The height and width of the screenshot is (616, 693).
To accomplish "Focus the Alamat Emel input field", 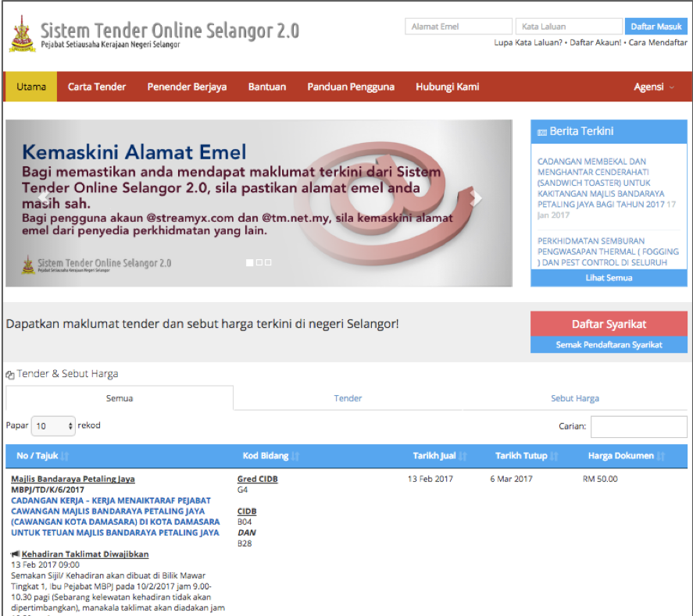I will [x=459, y=27].
